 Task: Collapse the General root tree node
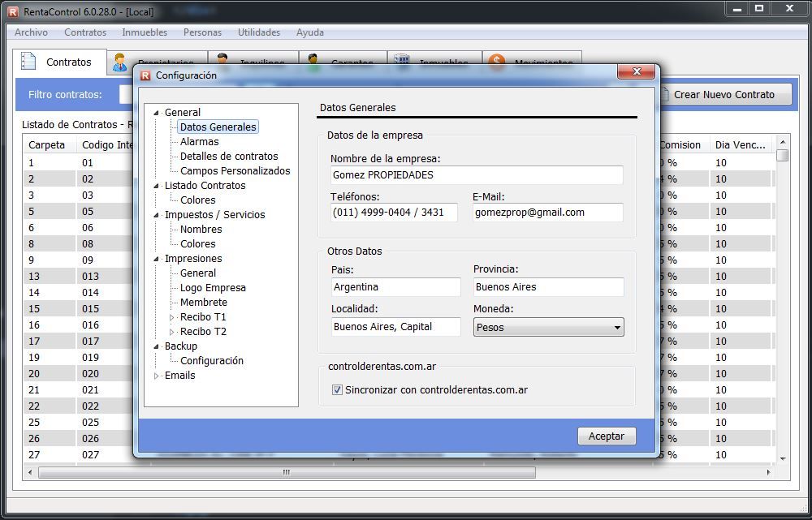tap(157, 113)
